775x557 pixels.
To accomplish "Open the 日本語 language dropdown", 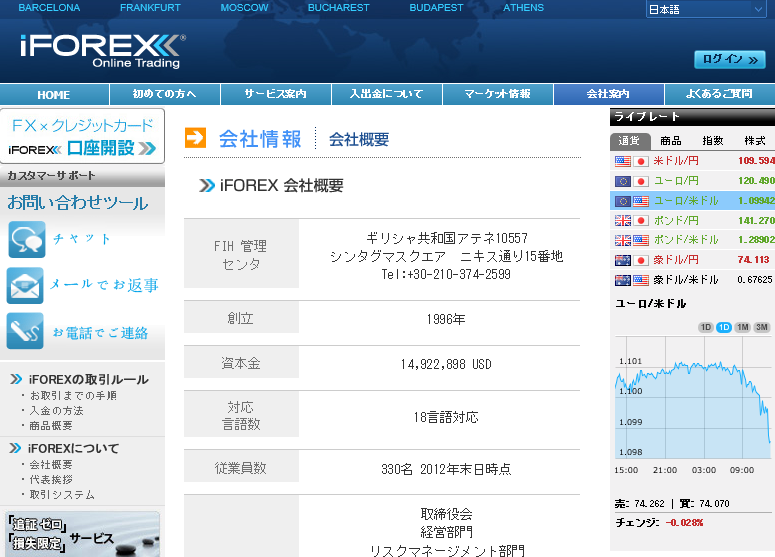I will coord(706,10).
